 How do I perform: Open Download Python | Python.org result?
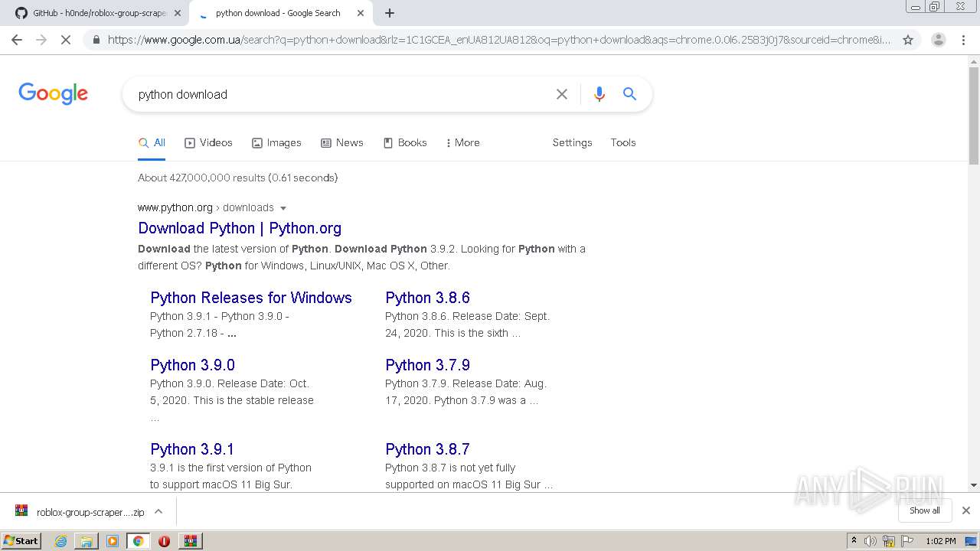point(240,228)
